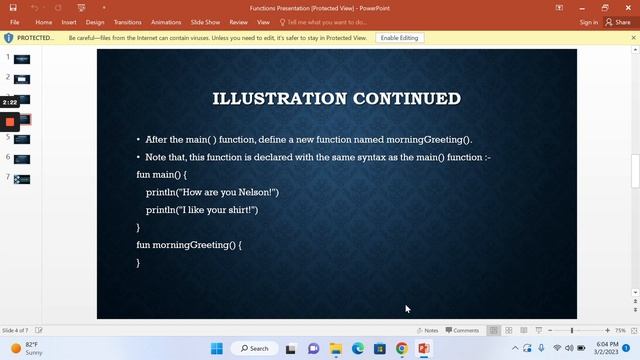
Task: Toggle the Notes pane
Action: pos(427,330)
